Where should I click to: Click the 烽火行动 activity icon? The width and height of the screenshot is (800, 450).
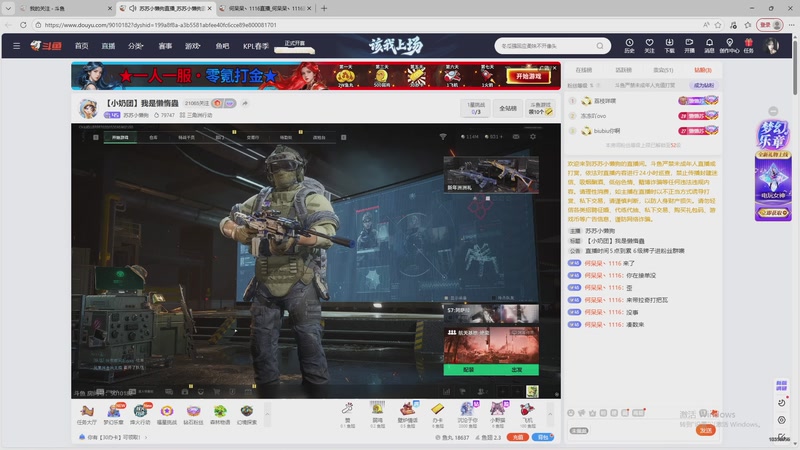[140, 414]
